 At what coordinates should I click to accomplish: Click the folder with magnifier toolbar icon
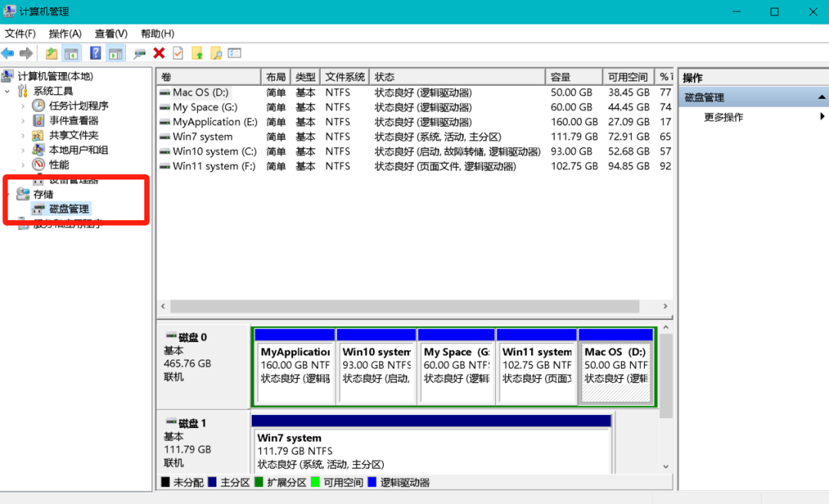pos(216,53)
